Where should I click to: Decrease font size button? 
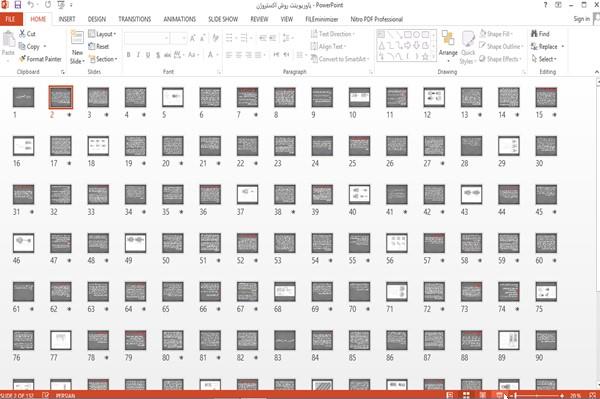tap(203, 38)
